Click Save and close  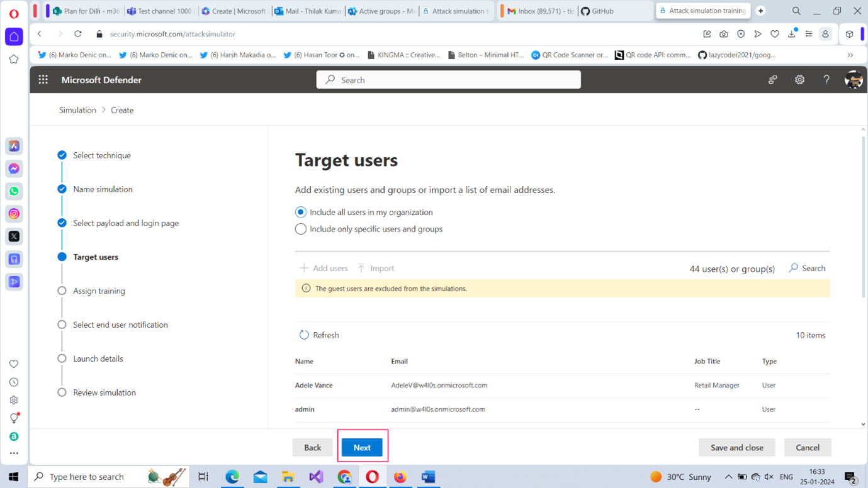736,448
